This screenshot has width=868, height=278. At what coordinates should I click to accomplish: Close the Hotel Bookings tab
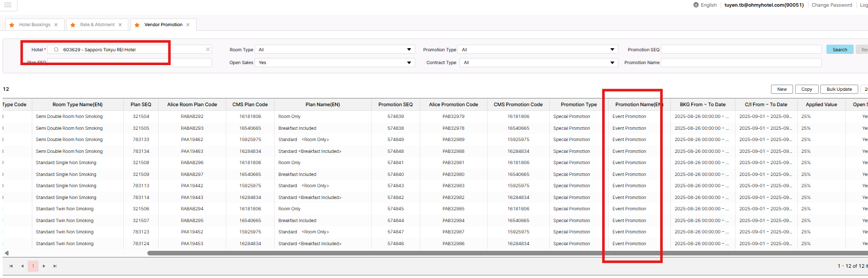tap(56, 25)
